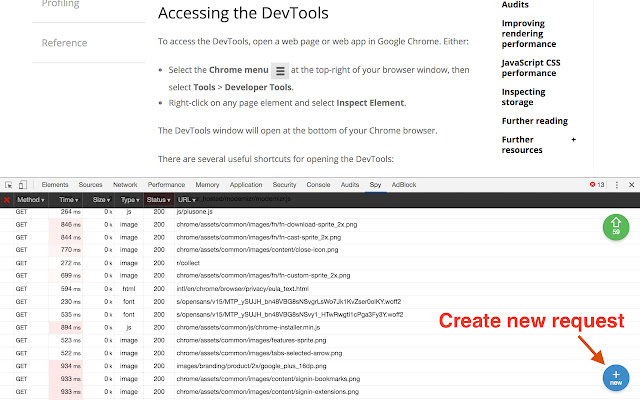Clear requests with the red X icon
Screen dimensions: 640x400
coord(7,200)
